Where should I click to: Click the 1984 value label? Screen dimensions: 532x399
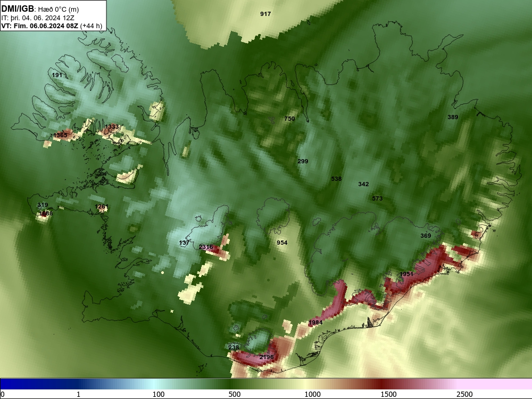pos(315,322)
